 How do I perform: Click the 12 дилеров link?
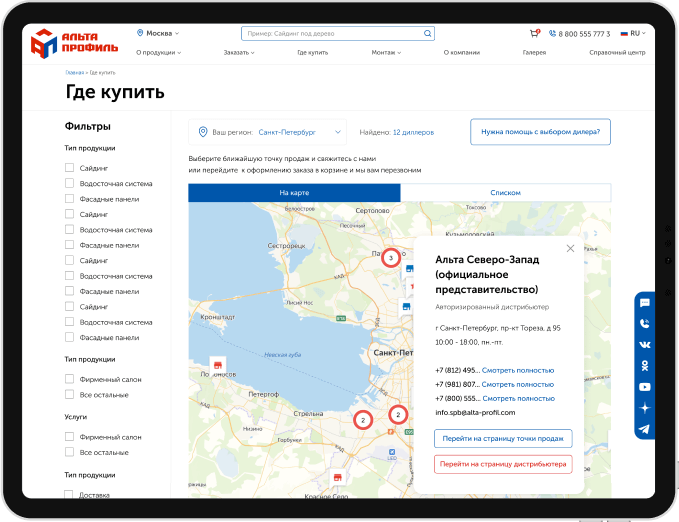point(414,133)
